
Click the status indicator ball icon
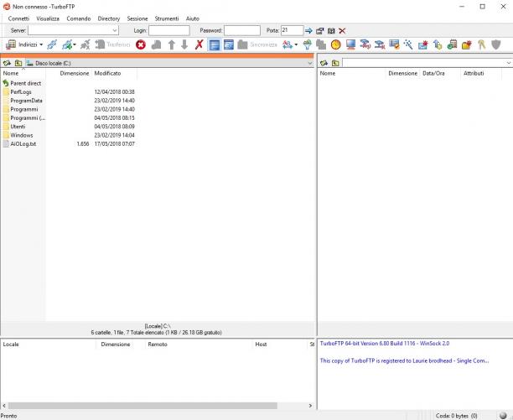pyautogui.click(x=503, y=416)
